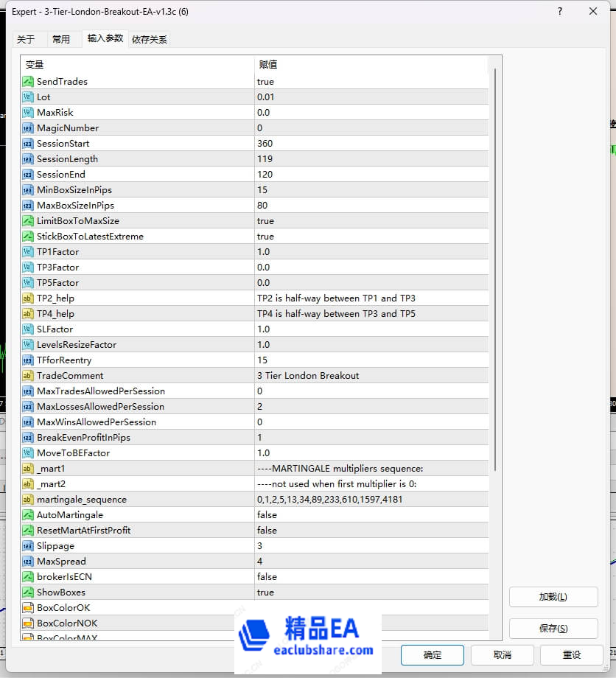Click the help question mark in the title bar
The image size is (616, 678).
(x=560, y=12)
